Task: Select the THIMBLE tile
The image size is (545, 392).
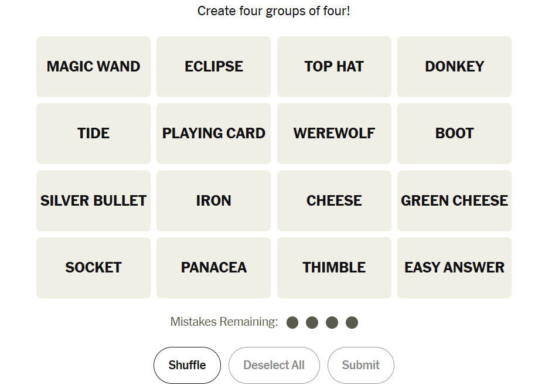Action: click(x=334, y=268)
